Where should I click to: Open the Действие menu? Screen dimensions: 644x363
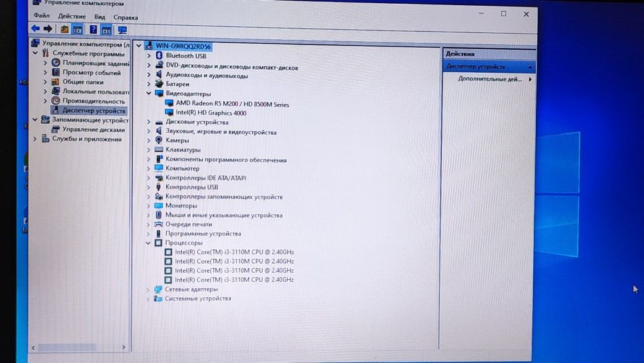click(x=72, y=17)
